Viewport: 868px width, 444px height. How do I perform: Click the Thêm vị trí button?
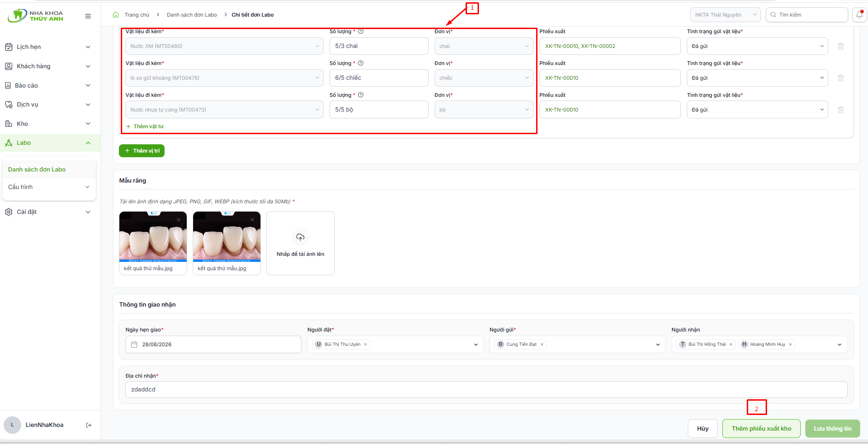coord(142,151)
